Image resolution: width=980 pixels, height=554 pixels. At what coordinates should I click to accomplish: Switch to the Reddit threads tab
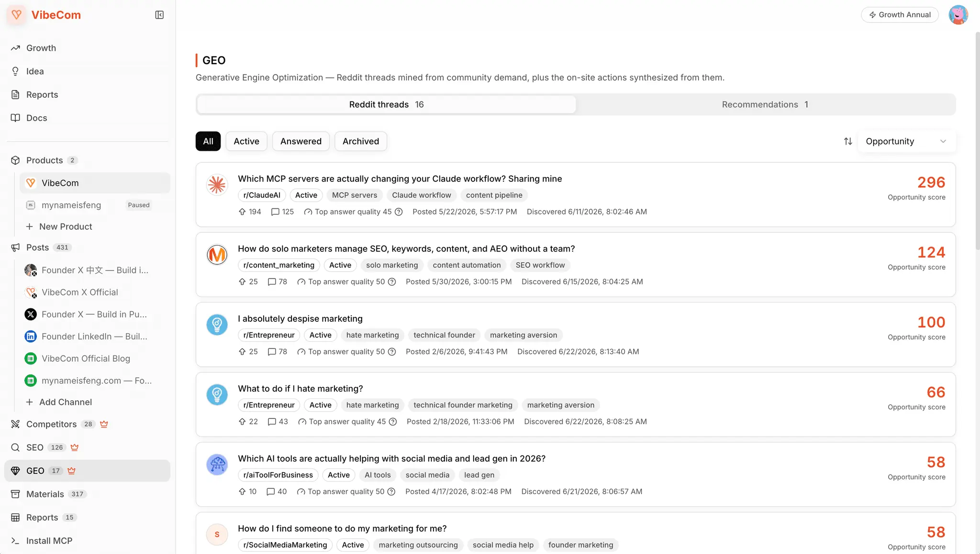[387, 104]
